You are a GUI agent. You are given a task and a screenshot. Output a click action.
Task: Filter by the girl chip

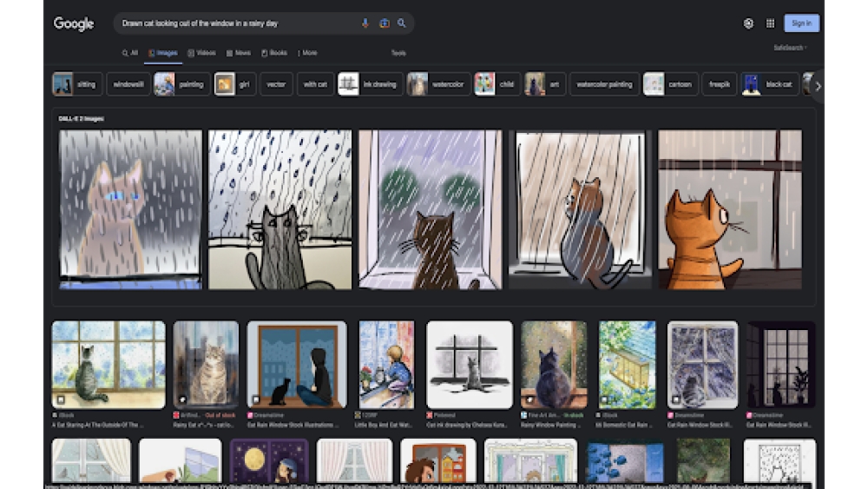point(234,84)
